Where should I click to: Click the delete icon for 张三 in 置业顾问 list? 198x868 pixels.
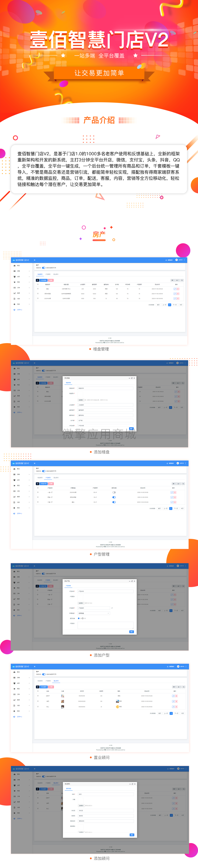click(x=176, y=707)
